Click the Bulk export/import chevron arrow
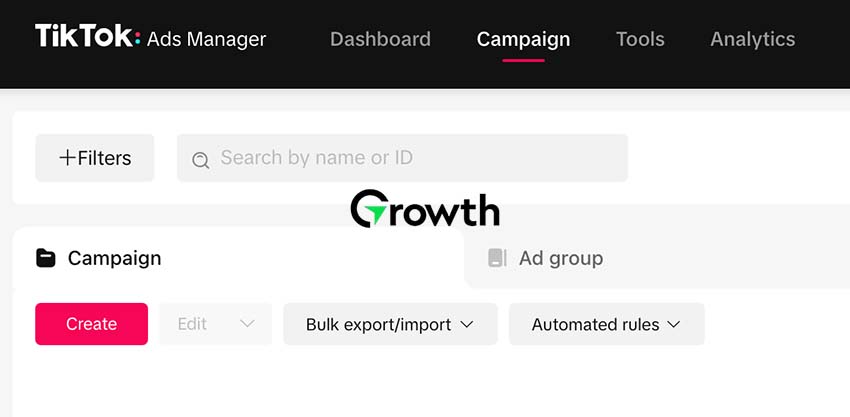The width and height of the screenshot is (850, 417). pyautogui.click(x=467, y=324)
